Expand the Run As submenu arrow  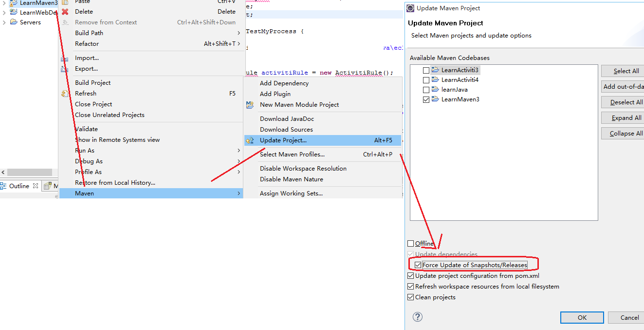pos(239,151)
